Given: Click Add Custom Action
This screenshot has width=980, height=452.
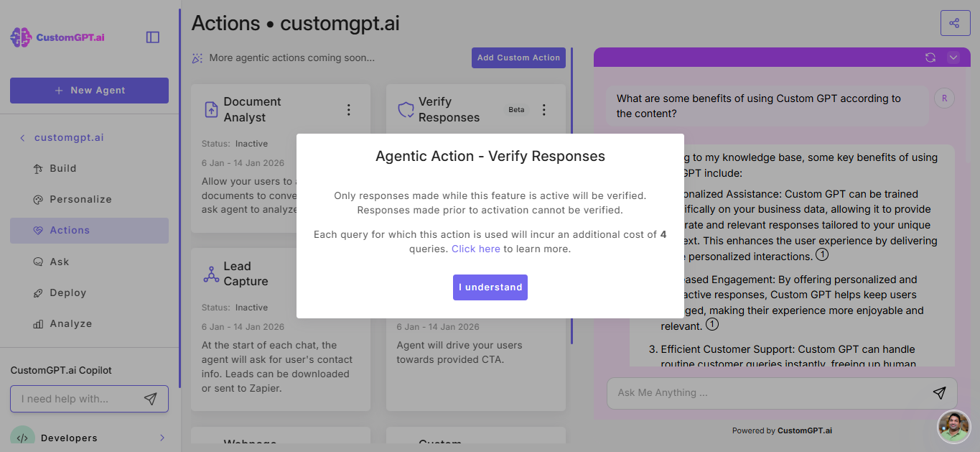Looking at the screenshot, I should click(x=518, y=57).
